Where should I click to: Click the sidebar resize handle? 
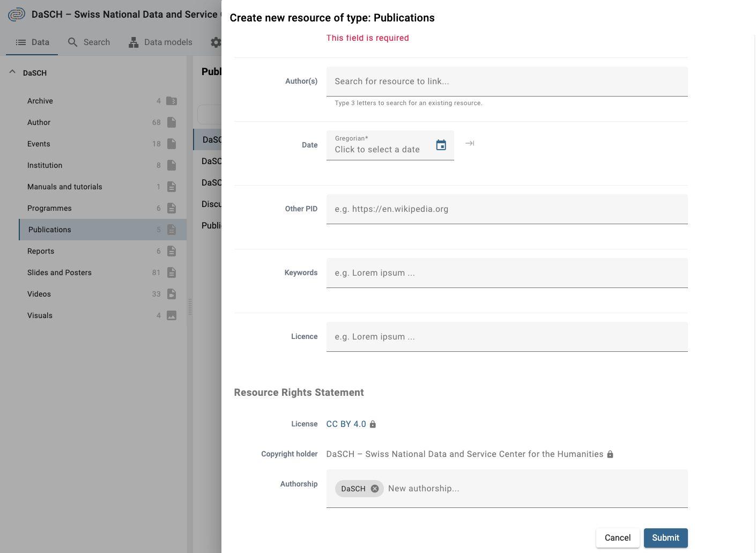[190, 307]
